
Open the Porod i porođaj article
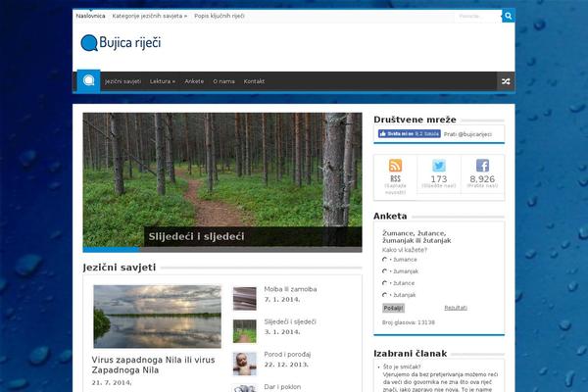point(287,355)
